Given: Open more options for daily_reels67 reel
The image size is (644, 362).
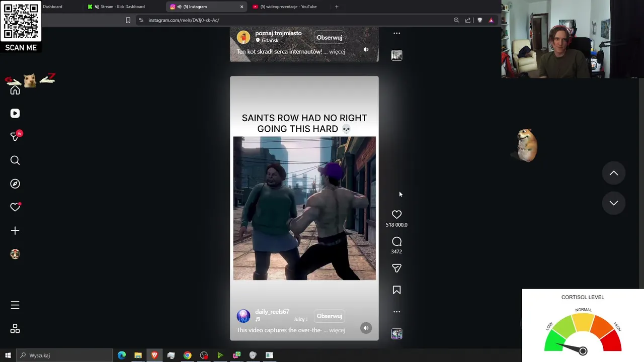Looking at the screenshot, I should point(396,312).
